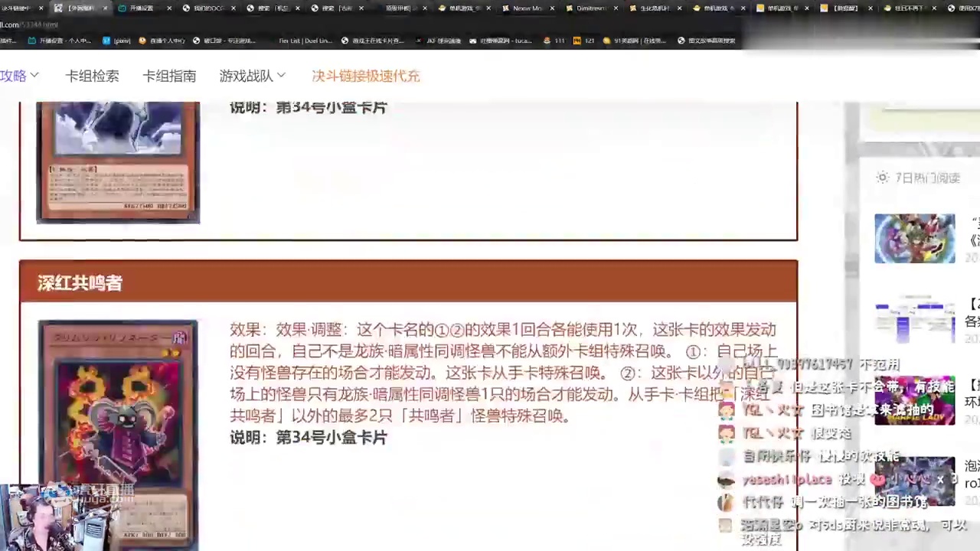
Task: Open the 开播设置 - 个人中心 bookmark
Action: coord(59,41)
